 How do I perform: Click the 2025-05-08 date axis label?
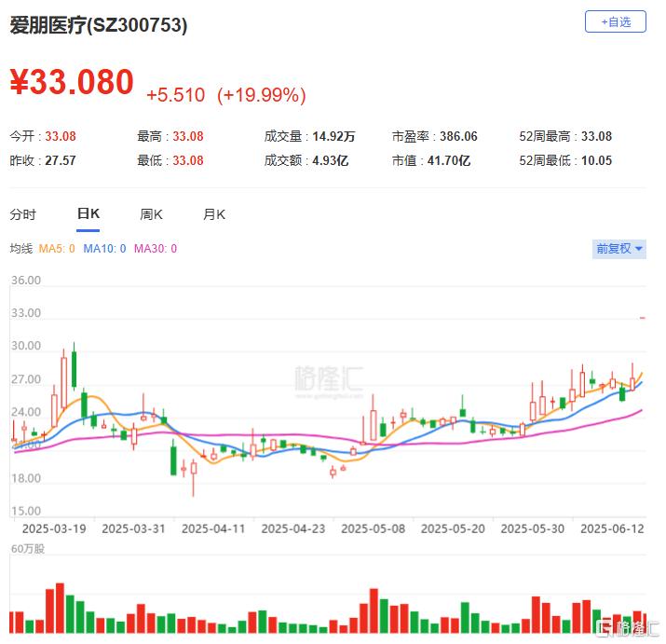[373, 528]
